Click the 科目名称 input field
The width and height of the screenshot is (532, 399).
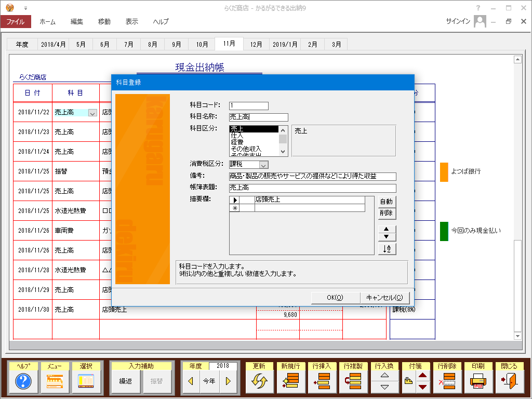[x=259, y=117]
